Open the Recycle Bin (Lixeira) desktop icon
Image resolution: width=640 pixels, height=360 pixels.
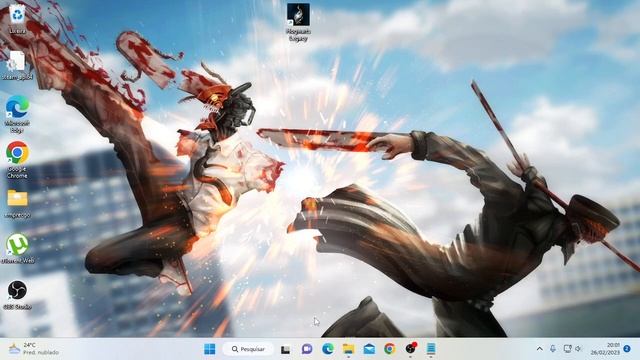pos(17,18)
